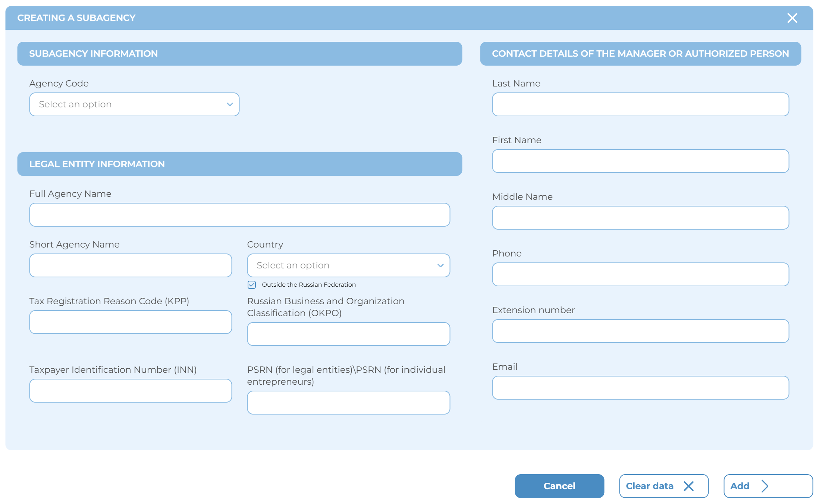Click the Email input field
Viewport: 819px width, 504px height.
point(640,388)
